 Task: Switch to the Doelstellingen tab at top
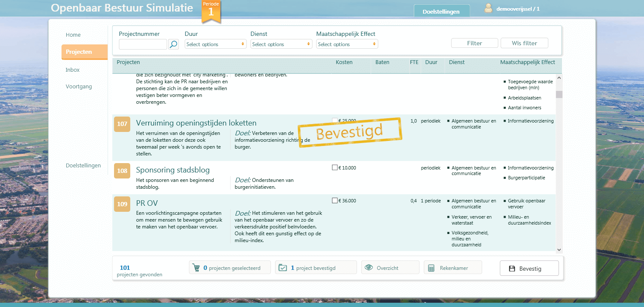441,12
